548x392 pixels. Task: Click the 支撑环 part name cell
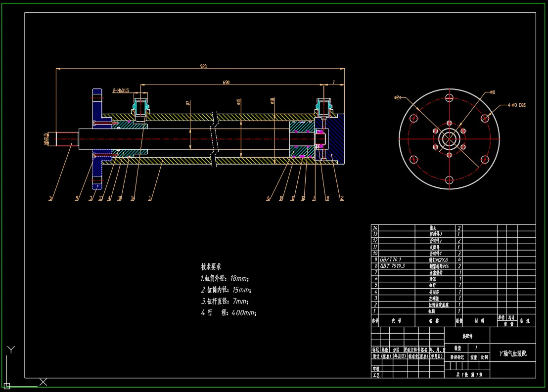tap(434, 247)
